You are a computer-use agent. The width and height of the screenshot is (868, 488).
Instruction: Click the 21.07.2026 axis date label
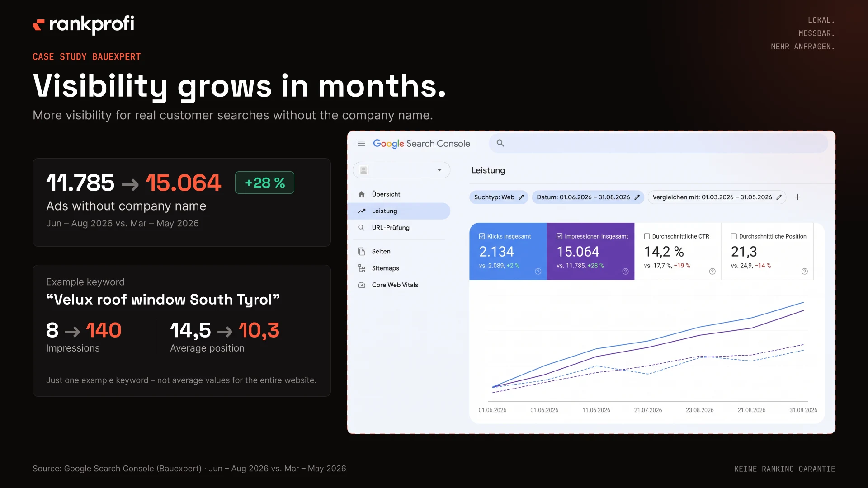pos(648,410)
